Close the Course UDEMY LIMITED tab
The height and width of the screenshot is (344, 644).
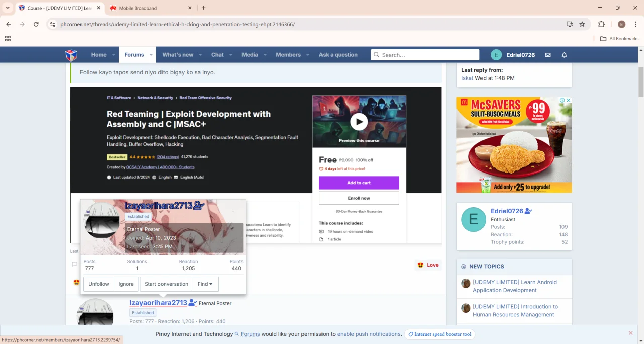pyautogui.click(x=99, y=8)
